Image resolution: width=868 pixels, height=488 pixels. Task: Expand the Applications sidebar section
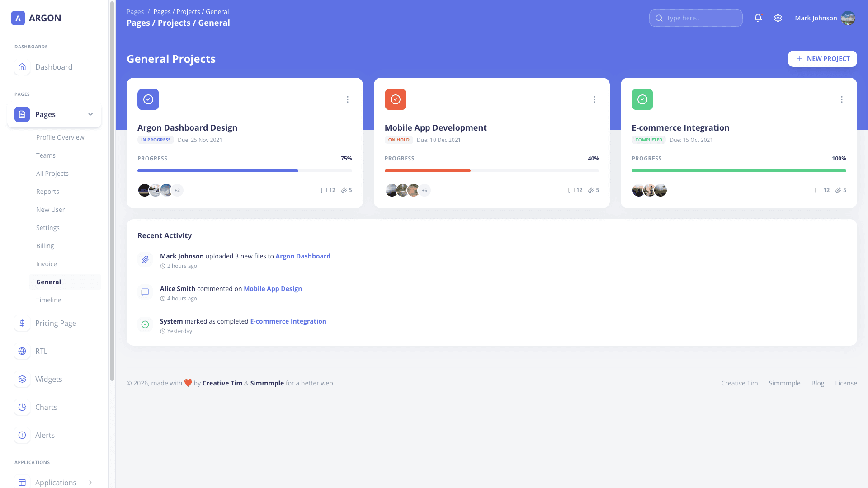pos(90,483)
